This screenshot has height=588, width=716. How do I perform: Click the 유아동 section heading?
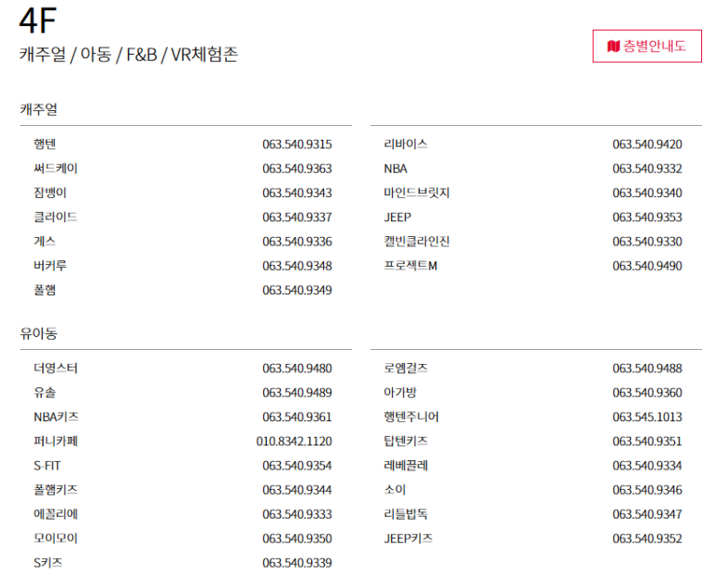pos(38,333)
